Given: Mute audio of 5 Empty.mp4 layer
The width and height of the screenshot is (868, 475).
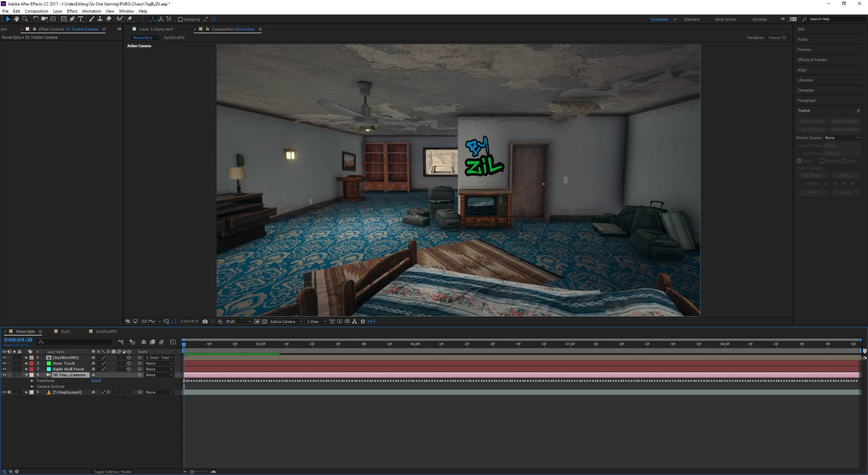Looking at the screenshot, I should tap(9, 392).
